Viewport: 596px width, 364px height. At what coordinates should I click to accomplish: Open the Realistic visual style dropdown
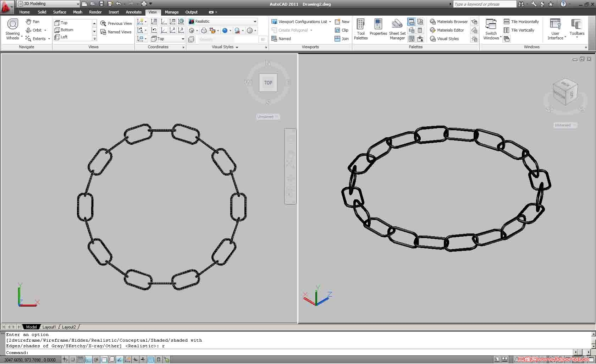[x=222, y=21]
